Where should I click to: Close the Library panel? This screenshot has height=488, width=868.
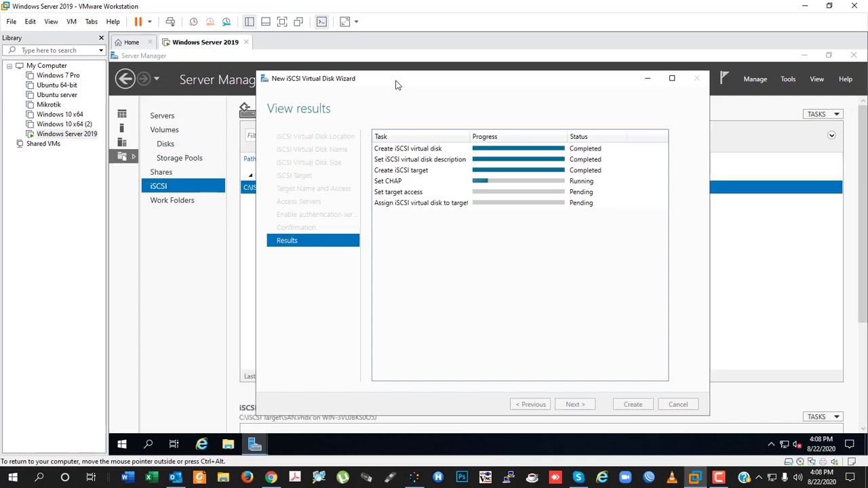point(101,38)
